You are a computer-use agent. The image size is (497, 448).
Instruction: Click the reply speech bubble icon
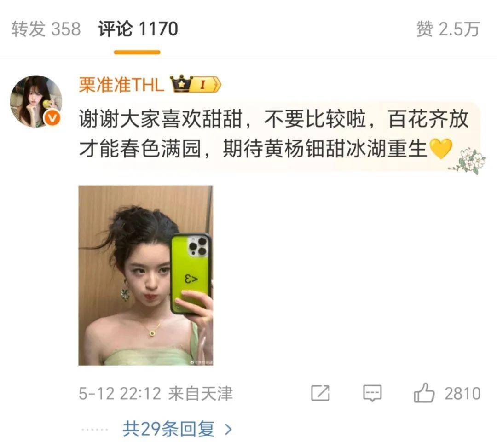pyautogui.click(x=372, y=394)
